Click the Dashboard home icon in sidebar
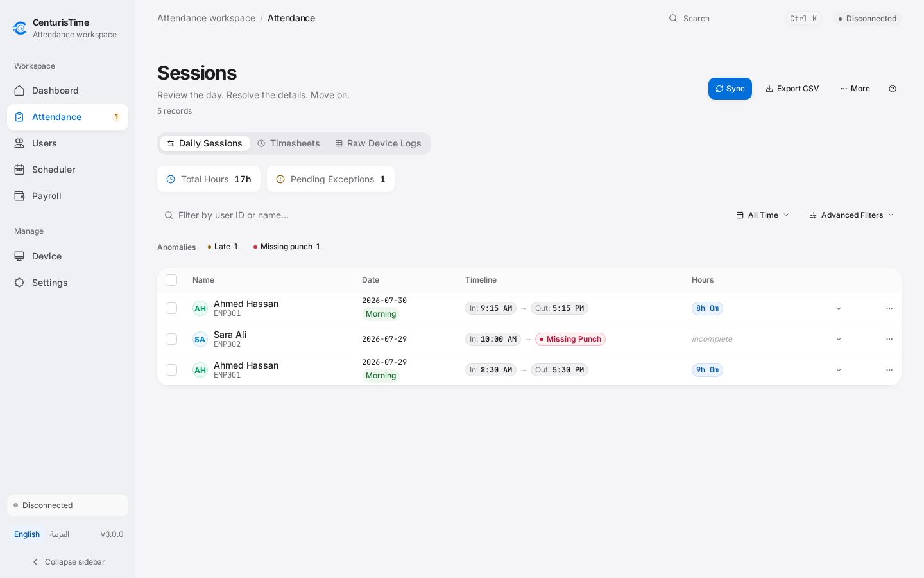Image resolution: width=924 pixels, height=578 pixels. click(x=19, y=91)
